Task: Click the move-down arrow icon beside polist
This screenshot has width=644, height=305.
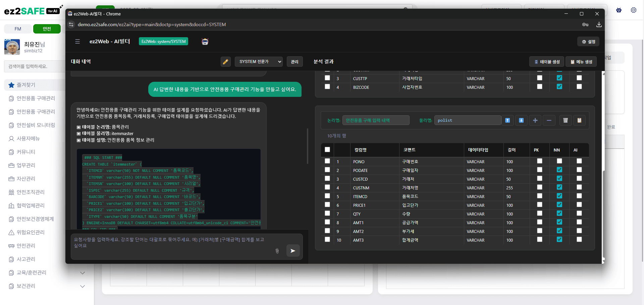Action: coord(521,120)
